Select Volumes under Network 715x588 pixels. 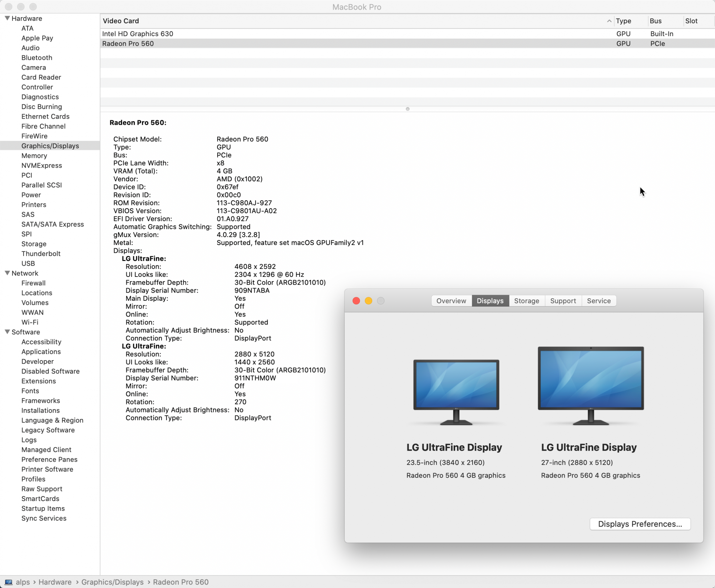coord(35,303)
